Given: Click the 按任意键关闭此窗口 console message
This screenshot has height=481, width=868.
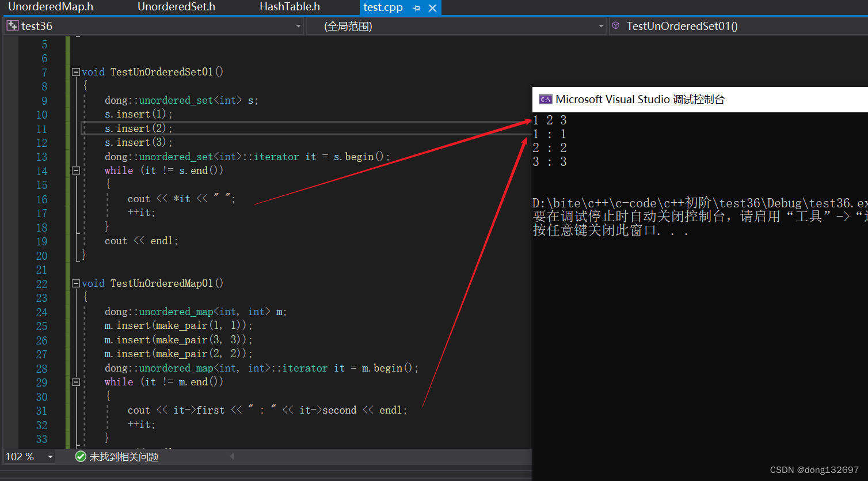Looking at the screenshot, I should 611,230.
